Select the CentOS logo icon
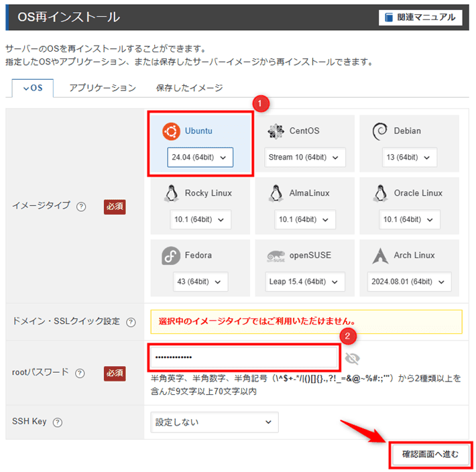Viewport: 476px width, 472px height. tap(276, 131)
